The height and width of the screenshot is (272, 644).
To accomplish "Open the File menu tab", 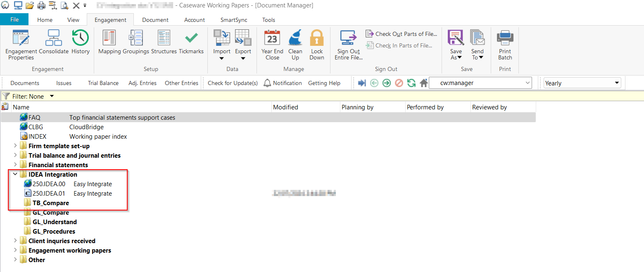I will click(14, 20).
